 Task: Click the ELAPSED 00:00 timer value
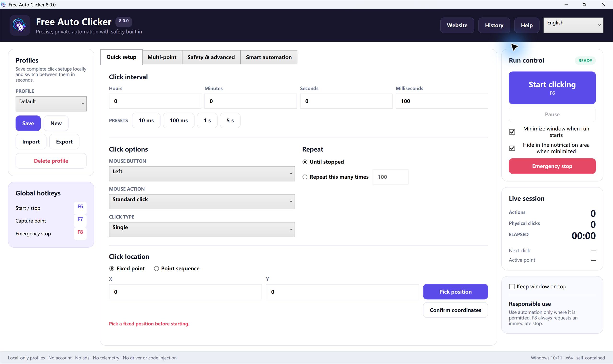pos(584,236)
